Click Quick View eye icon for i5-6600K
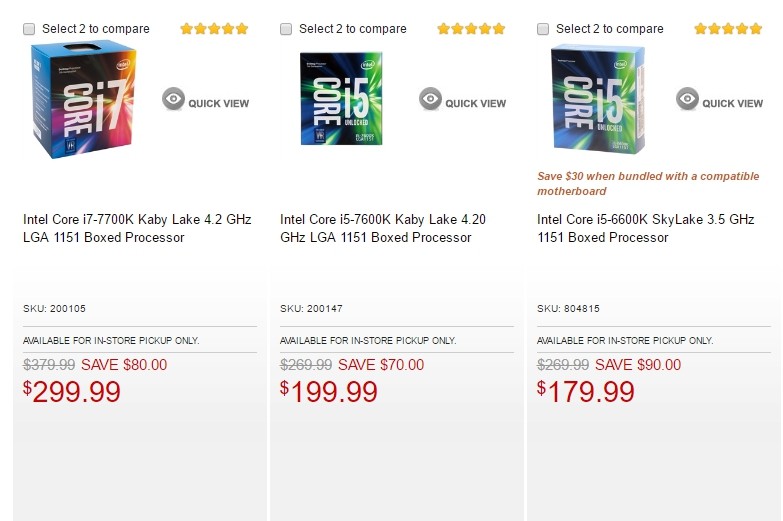The height and width of the screenshot is (521, 783). coord(688,99)
